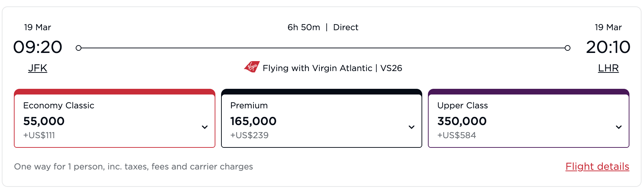644x189 pixels.
Task: Select the Upper Class fare card
Action: [528, 121]
